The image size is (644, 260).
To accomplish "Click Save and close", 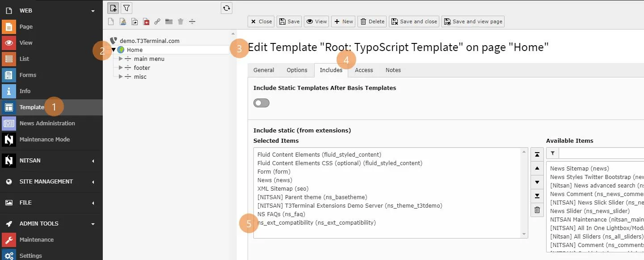I will click(414, 21).
